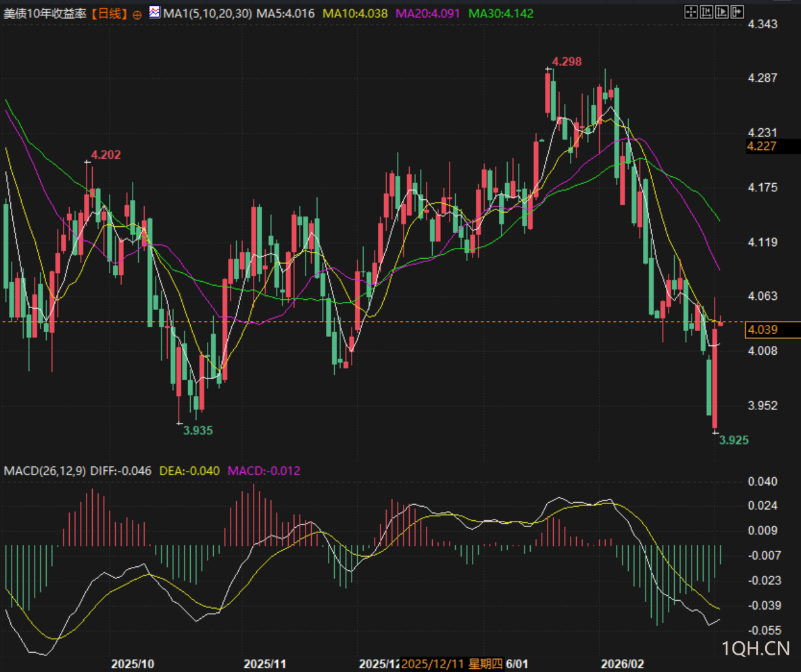Screen dimensions: 801x672
Task: Open the MACD(26,12,9) indicator parameters
Action: (x=45, y=471)
